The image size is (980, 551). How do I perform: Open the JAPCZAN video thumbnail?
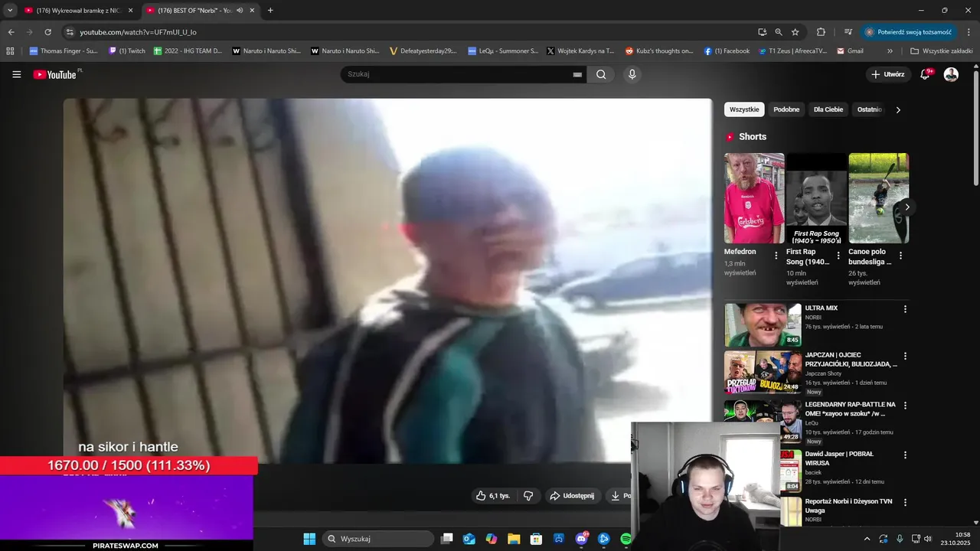[x=763, y=373]
